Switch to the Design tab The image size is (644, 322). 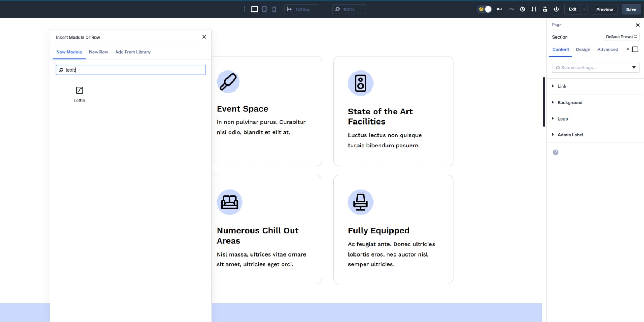(x=583, y=49)
